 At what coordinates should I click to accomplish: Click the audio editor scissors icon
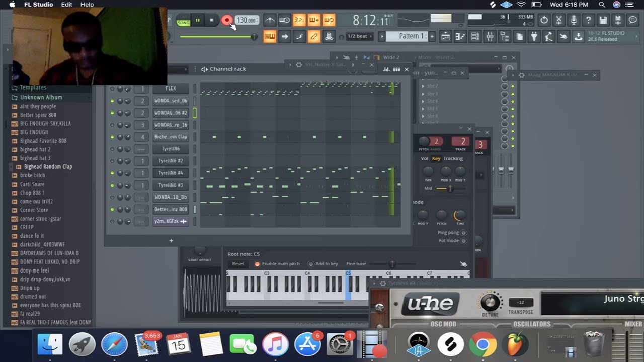[558, 20]
